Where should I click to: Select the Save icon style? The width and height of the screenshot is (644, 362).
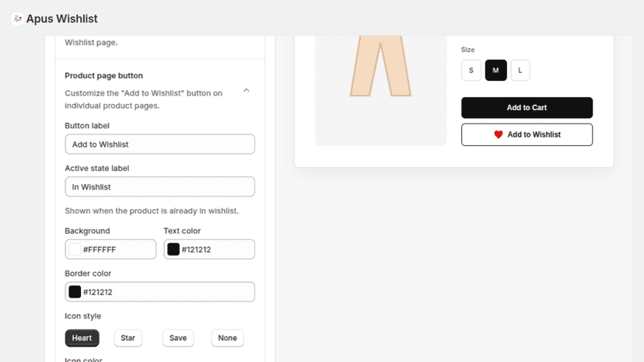point(178,338)
